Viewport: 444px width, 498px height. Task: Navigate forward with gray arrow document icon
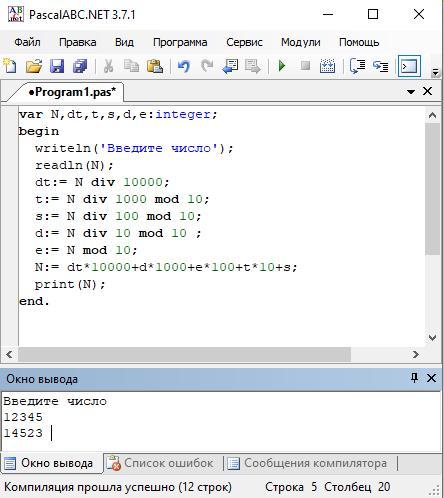coord(253,66)
